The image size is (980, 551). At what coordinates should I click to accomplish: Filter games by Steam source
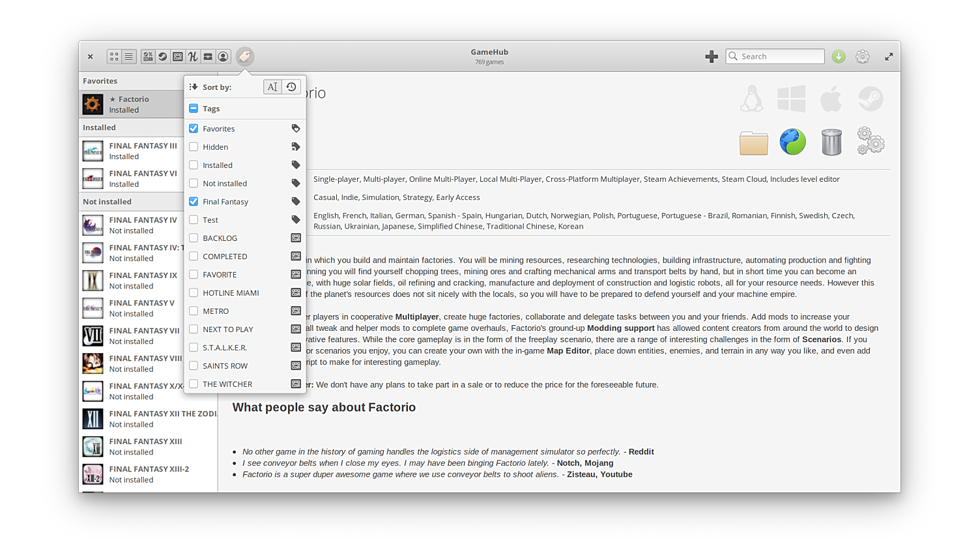pos(163,57)
